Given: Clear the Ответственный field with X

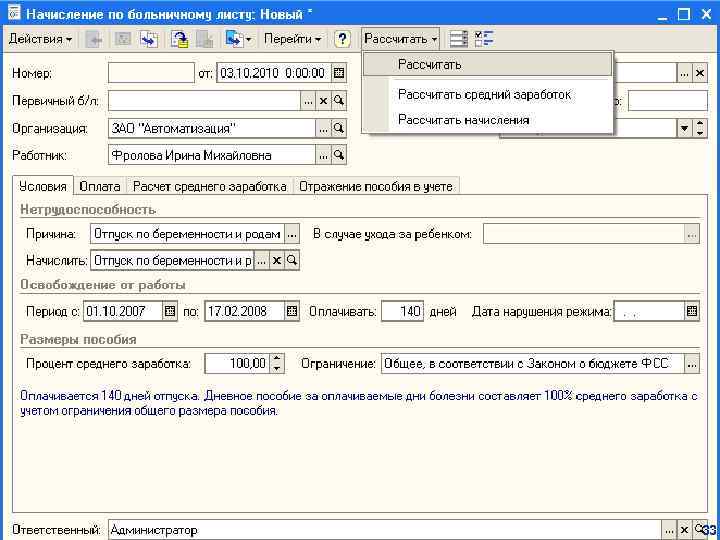Looking at the screenshot, I should (684, 530).
